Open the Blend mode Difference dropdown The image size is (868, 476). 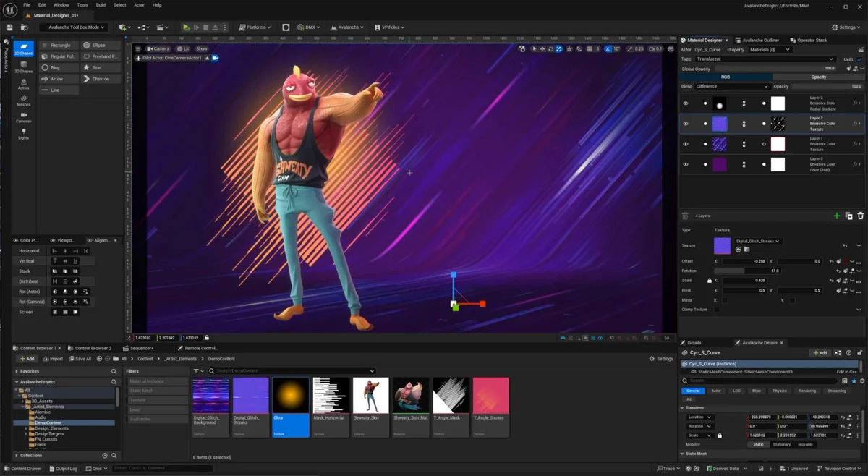(732, 86)
